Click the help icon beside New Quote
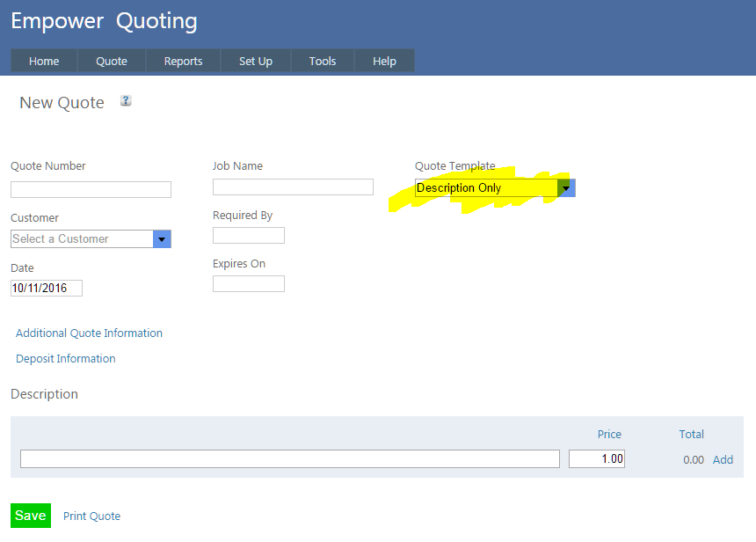The width and height of the screenshot is (756, 542). click(126, 101)
